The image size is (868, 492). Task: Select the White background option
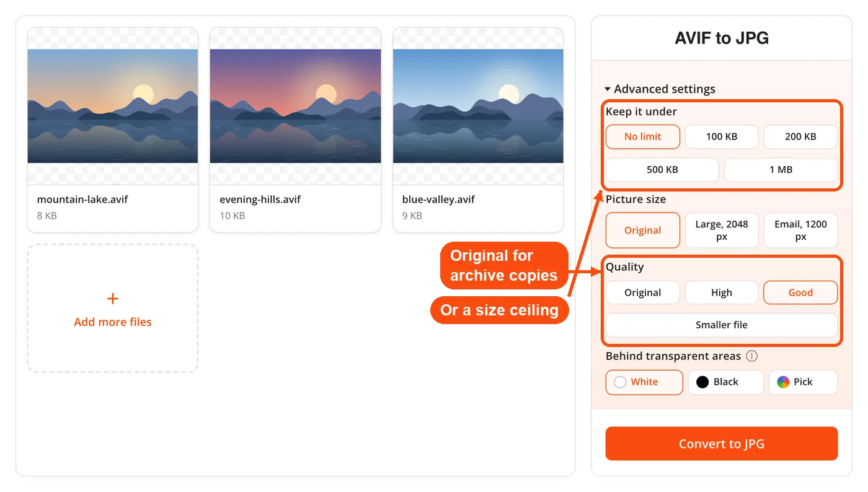click(x=644, y=382)
